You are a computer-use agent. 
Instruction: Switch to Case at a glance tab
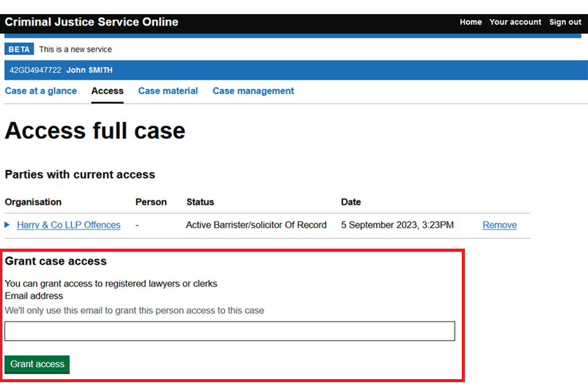point(41,91)
